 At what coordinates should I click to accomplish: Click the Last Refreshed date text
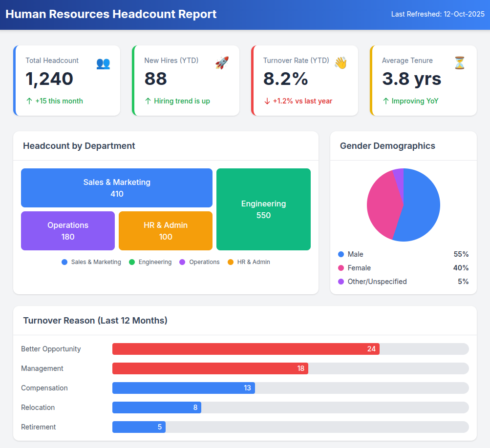point(438,14)
